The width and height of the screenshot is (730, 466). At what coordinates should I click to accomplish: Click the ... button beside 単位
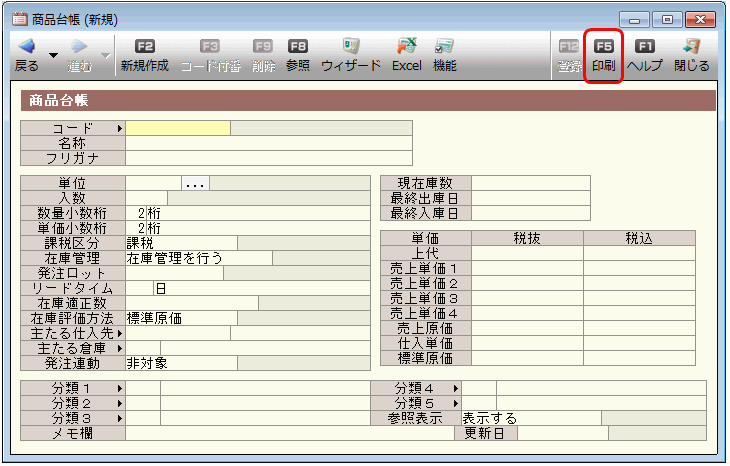pyautogui.click(x=195, y=183)
